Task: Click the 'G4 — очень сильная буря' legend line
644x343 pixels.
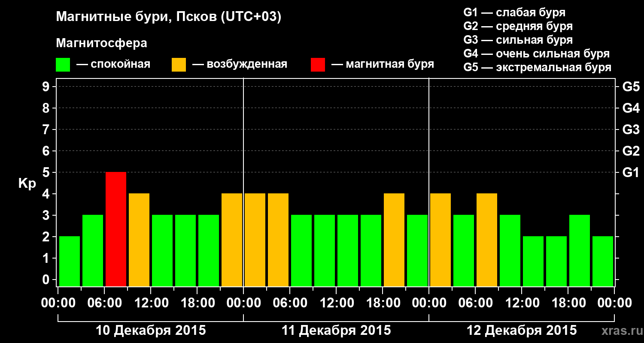Action: pos(537,54)
